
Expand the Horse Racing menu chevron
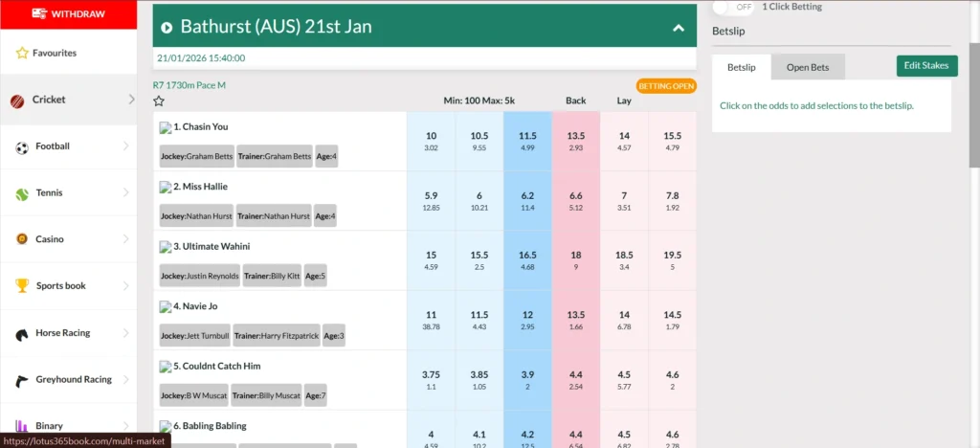pyautogui.click(x=125, y=333)
